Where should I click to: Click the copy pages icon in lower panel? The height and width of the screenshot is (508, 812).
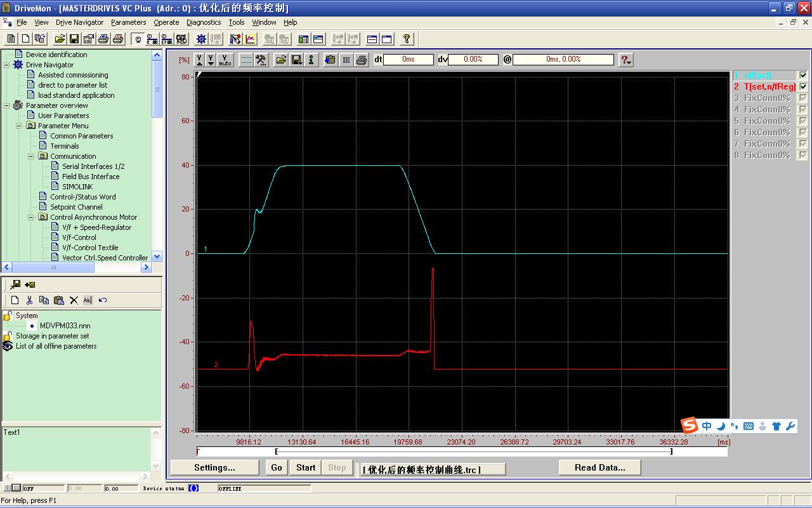point(44,300)
